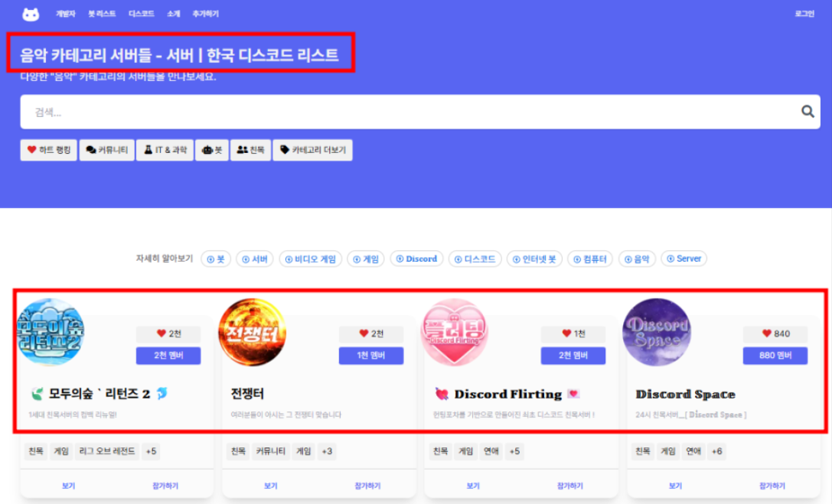
Task: Select the IT & 과학 category button
Action: (x=164, y=150)
